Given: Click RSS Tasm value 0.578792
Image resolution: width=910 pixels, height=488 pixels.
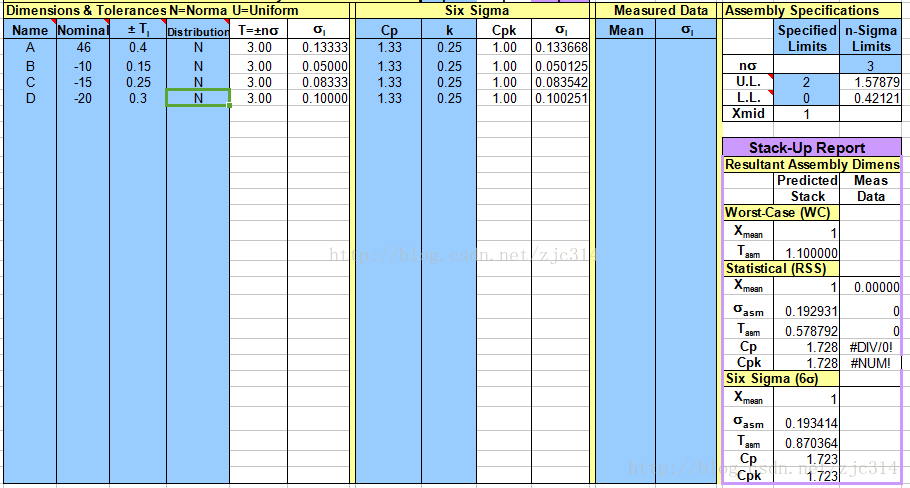Looking at the screenshot, I should click(x=807, y=331).
